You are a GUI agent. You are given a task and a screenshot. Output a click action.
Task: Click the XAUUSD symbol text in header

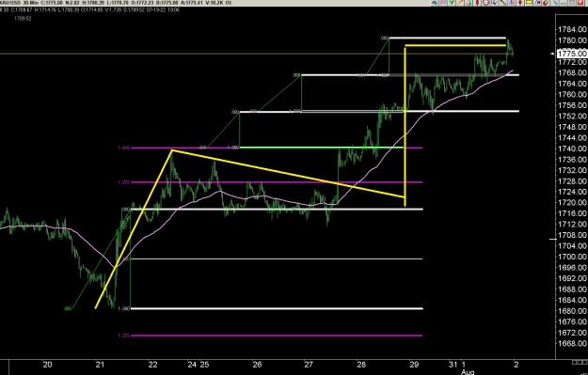click(x=10, y=3)
